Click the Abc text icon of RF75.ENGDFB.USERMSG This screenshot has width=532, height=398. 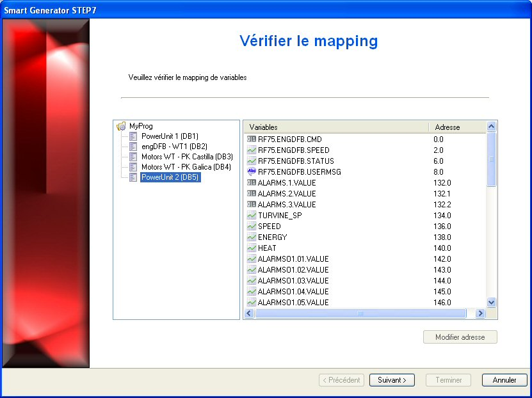(x=252, y=171)
